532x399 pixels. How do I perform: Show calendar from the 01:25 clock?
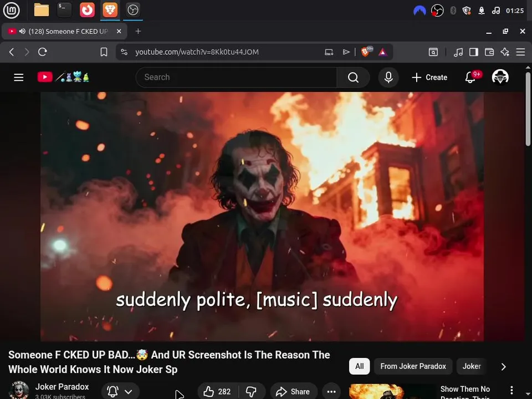coord(515,11)
